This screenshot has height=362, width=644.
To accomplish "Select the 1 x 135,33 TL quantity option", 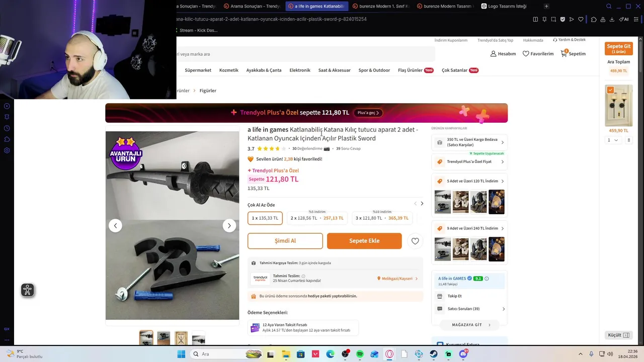I will click(x=265, y=218).
